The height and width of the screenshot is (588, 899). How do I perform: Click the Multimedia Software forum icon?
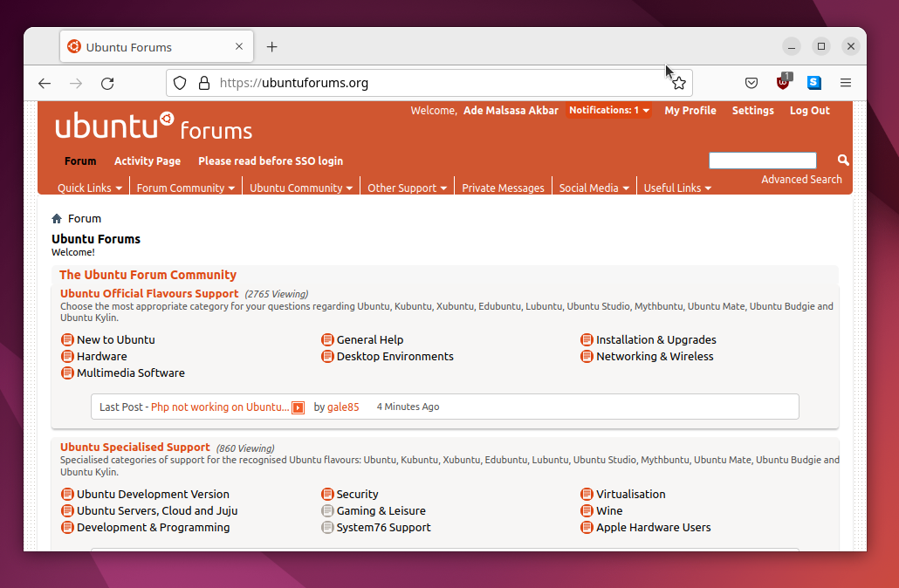[68, 373]
